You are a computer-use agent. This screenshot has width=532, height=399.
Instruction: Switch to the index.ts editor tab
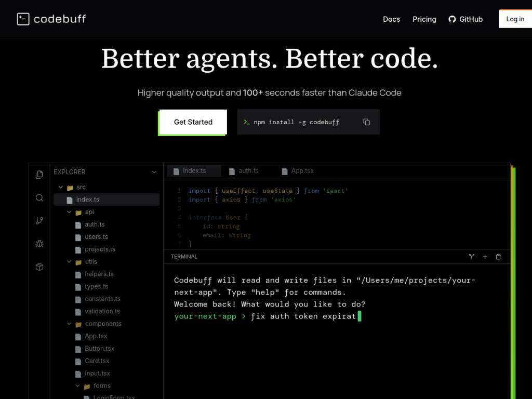(194, 171)
